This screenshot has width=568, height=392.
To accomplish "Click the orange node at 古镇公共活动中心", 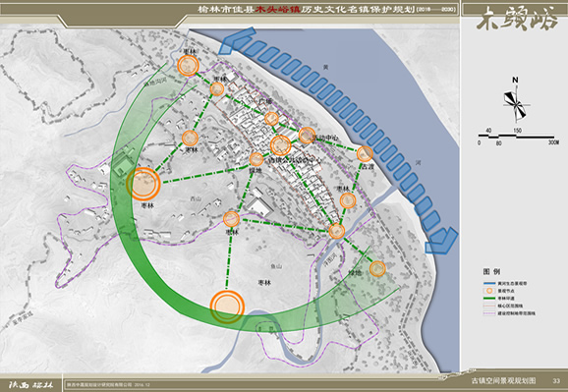I will click(x=281, y=145).
